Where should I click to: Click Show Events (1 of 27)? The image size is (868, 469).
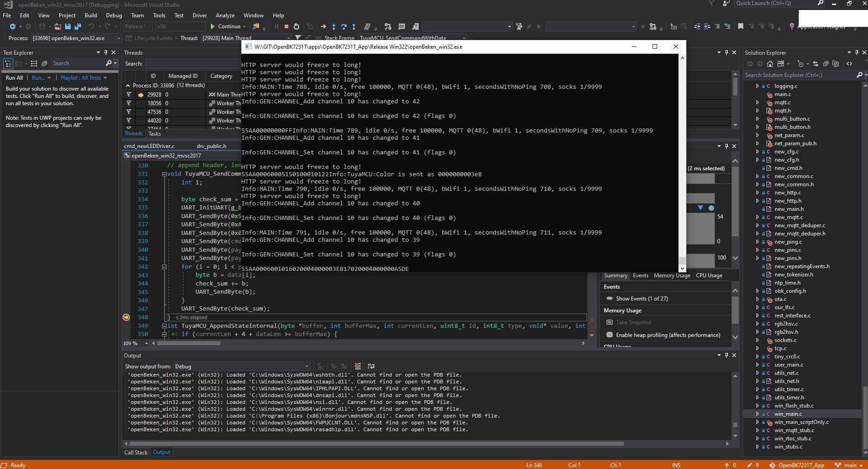coord(642,299)
